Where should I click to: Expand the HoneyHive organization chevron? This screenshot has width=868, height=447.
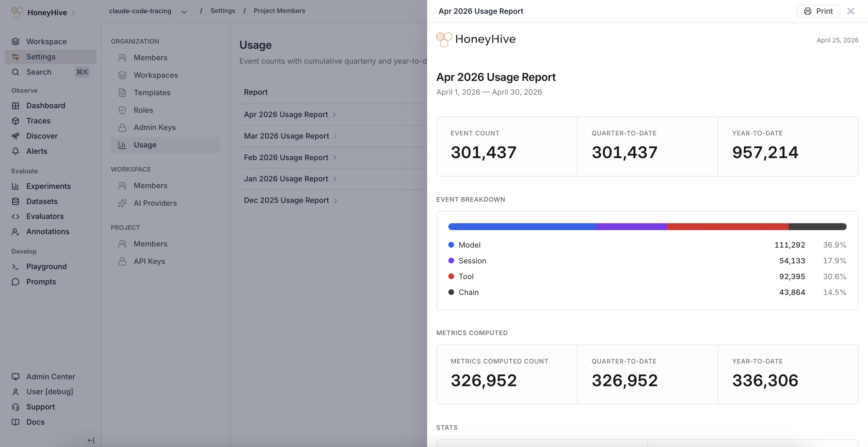click(x=73, y=12)
